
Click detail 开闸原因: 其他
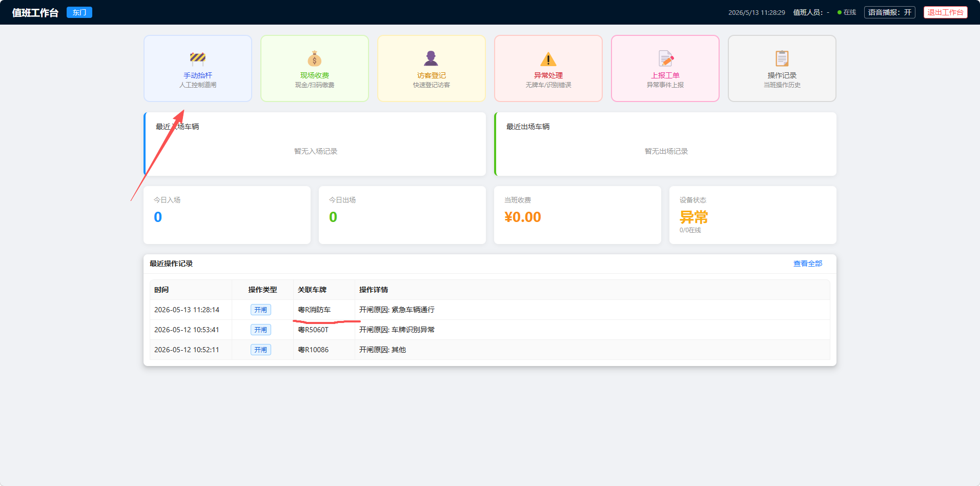pyautogui.click(x=382, y=350)
